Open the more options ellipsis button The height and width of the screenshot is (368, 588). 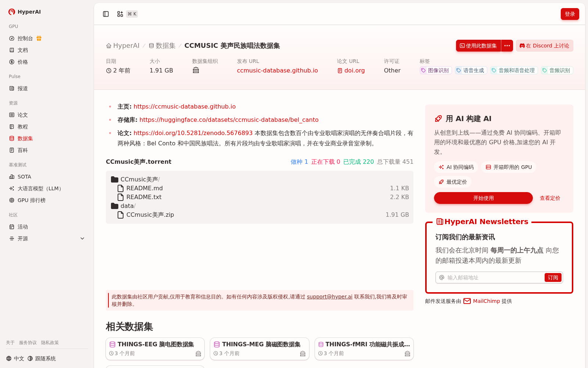(507, 46)
